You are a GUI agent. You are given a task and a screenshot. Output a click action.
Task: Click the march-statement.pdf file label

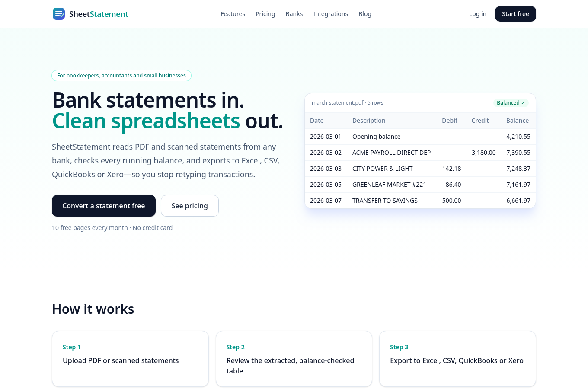tap(348, 103)
